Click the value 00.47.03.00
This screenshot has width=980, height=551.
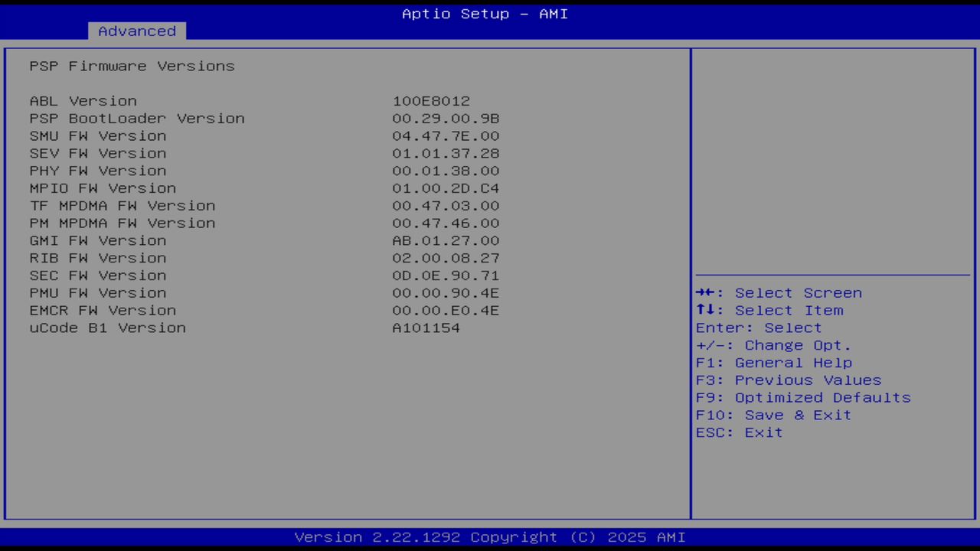pyautogui.click(x=446, y=206)
